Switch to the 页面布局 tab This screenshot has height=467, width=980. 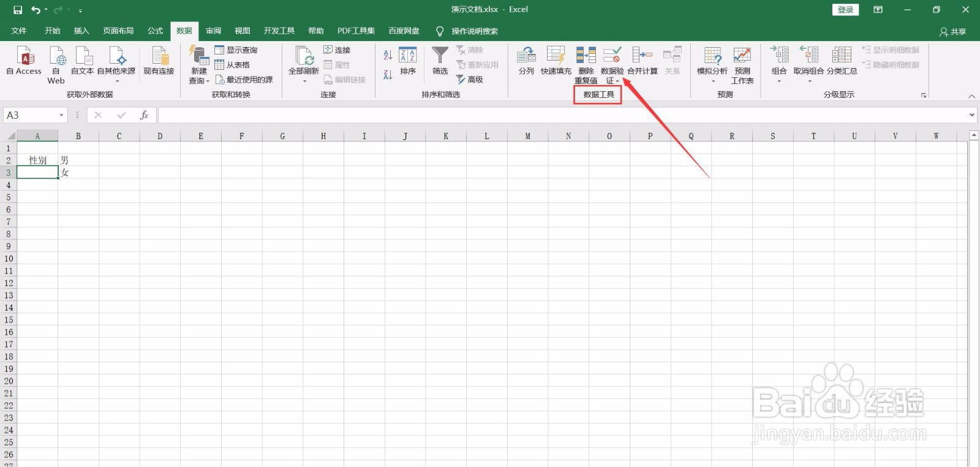[118, 31]
